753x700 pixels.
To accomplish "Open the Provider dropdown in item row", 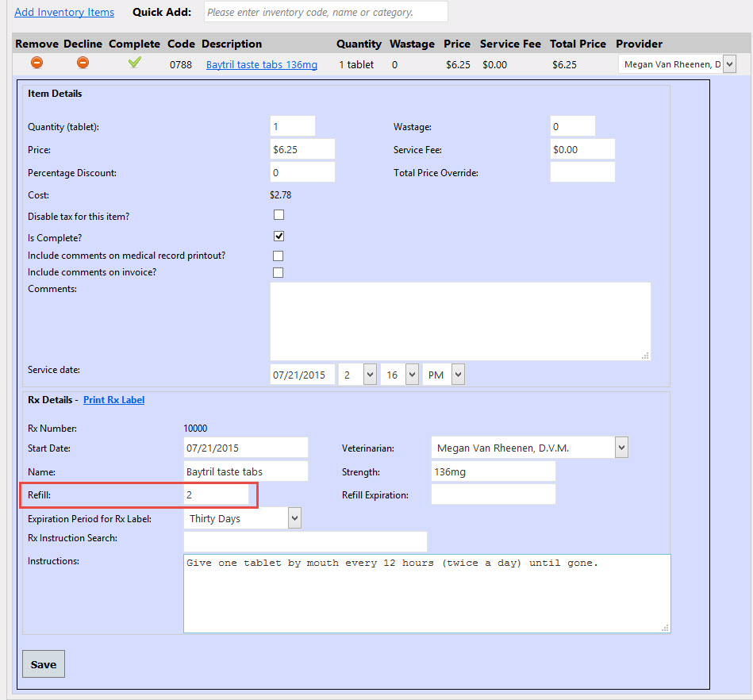I will point(729,64).
